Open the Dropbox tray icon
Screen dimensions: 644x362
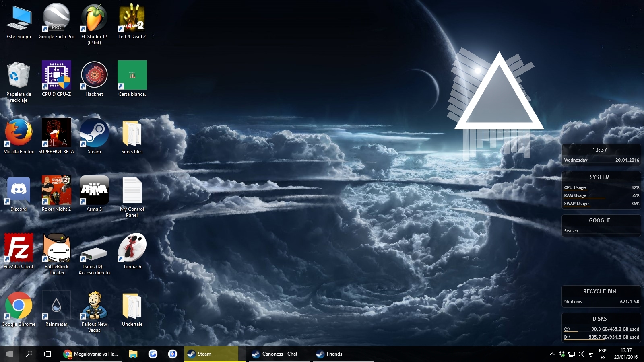point(562,354)
